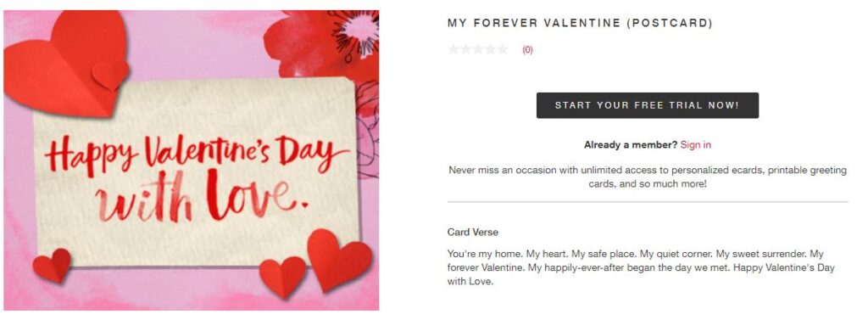Click the Happy Valentine's Day lettering on card
Viewport: 868px width, 320px height.
(x=197, y=153)
